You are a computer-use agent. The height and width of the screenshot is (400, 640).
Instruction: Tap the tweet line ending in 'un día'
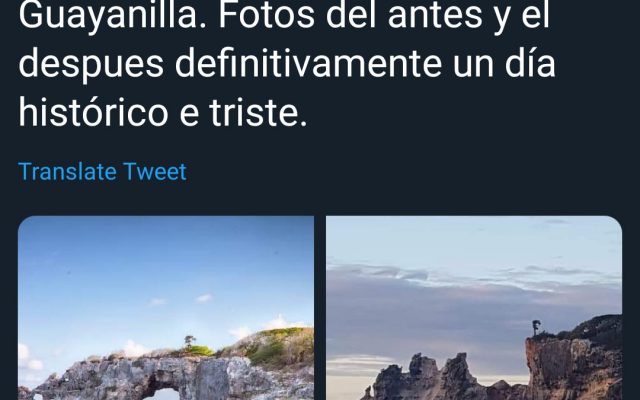coord(287,64)
